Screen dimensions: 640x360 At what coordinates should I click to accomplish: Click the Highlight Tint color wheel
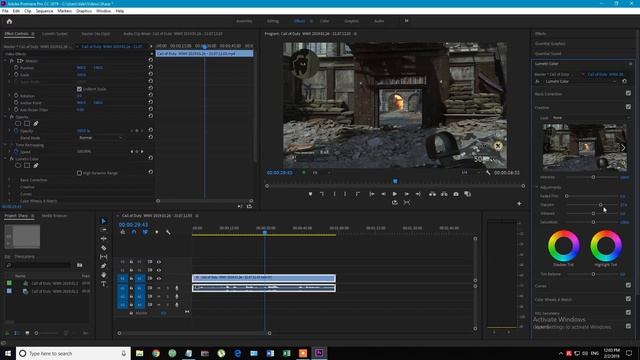tap(606, 246)
